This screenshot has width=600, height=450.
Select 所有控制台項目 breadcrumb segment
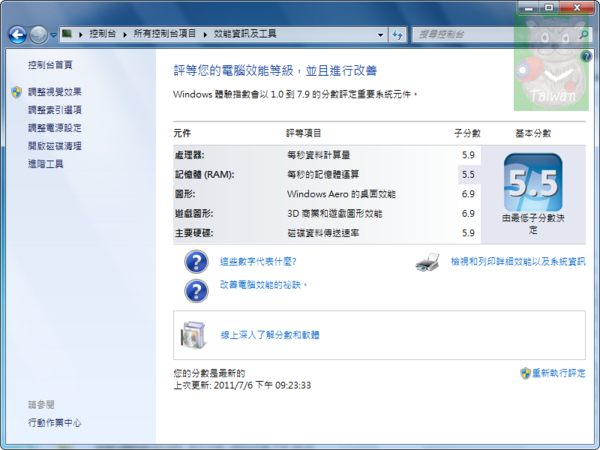[x=165, y=34]
